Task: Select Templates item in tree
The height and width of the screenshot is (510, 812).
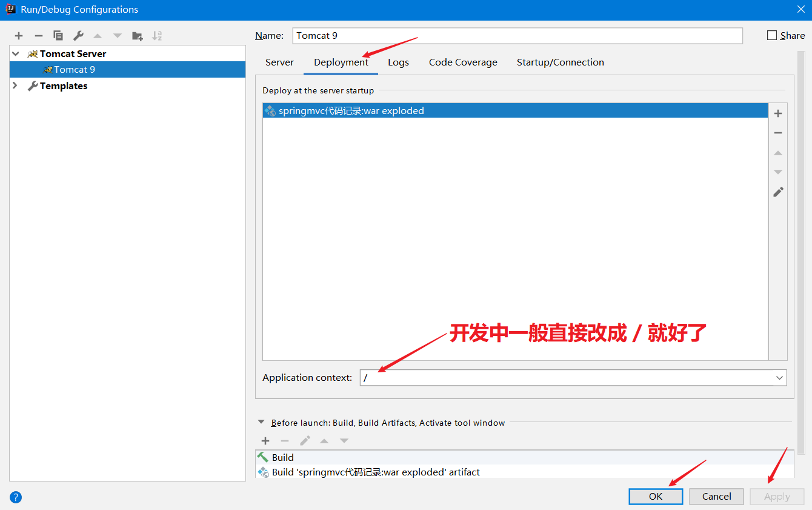Action: [64, 86]
